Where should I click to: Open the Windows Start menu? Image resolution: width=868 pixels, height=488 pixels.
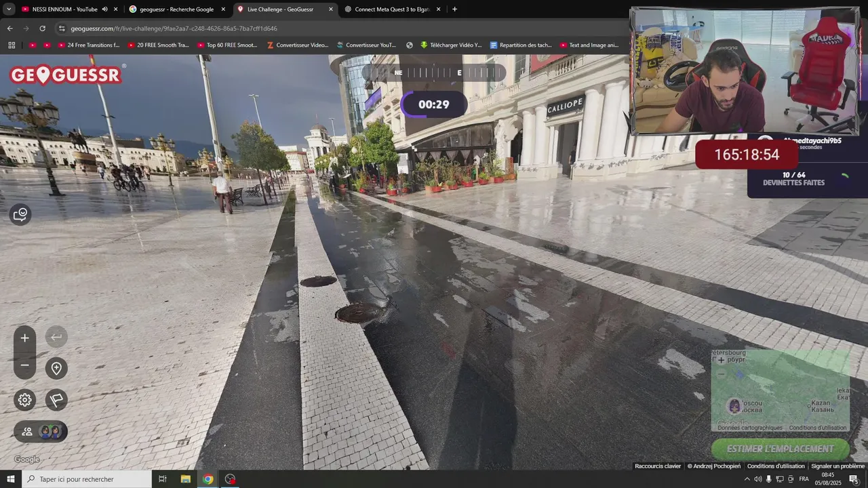[10, 479]
